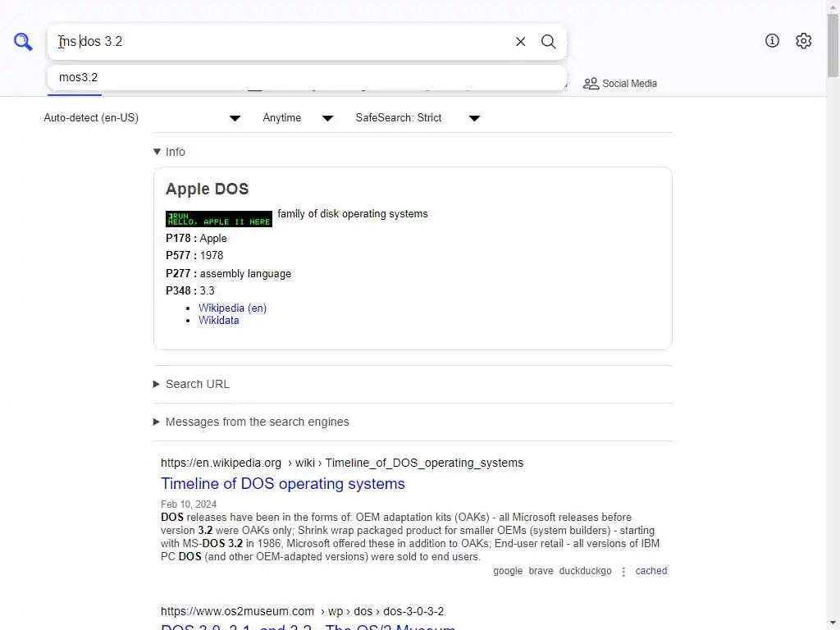Image resolution: width=840 pixels, height=630 pixels.
Task: Open Timeline of DOS operating systems result
Action: pyautogui.click(x=283, y=484)
